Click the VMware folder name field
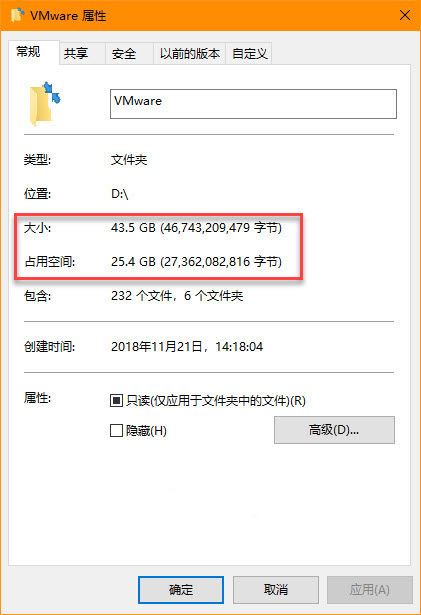The image size is (421, 615). point(253,104)
